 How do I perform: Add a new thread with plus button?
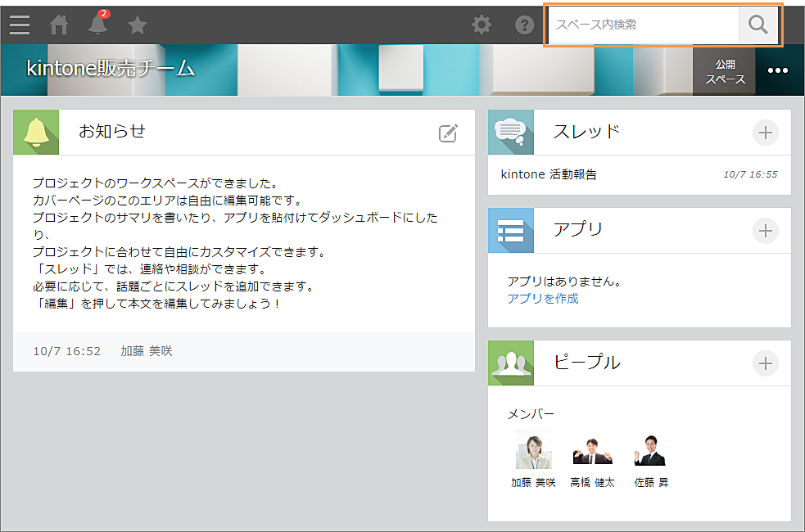(x=766, y=133)
